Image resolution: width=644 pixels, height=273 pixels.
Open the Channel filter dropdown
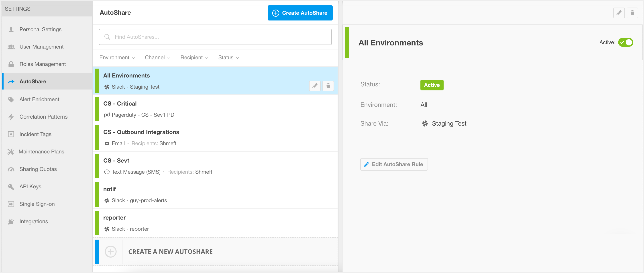[x=157, y=57]
